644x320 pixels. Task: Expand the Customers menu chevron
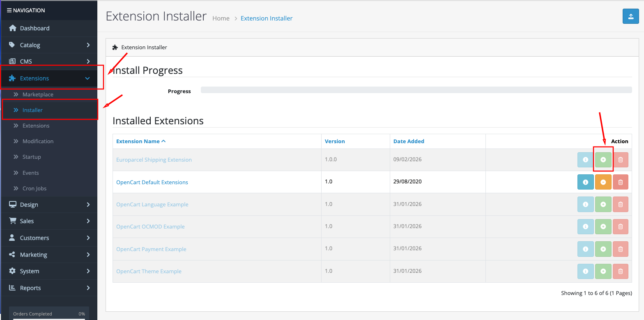88,238
